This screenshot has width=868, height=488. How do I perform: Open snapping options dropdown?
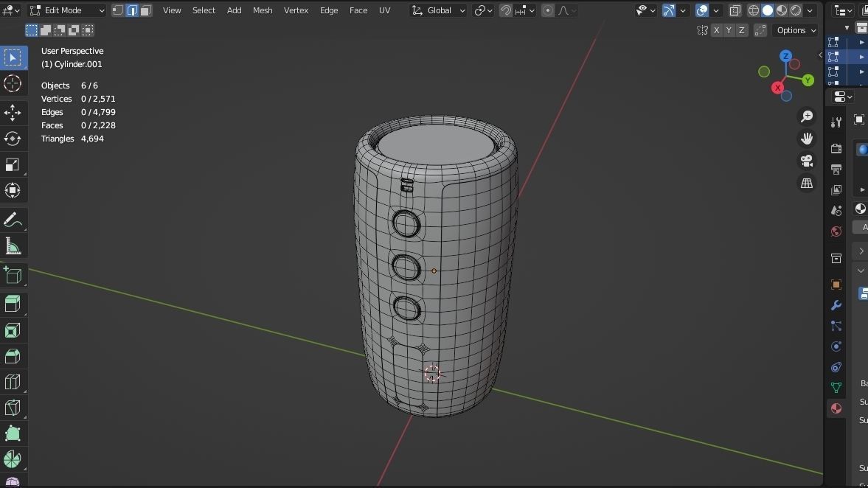tap(525, 10)
